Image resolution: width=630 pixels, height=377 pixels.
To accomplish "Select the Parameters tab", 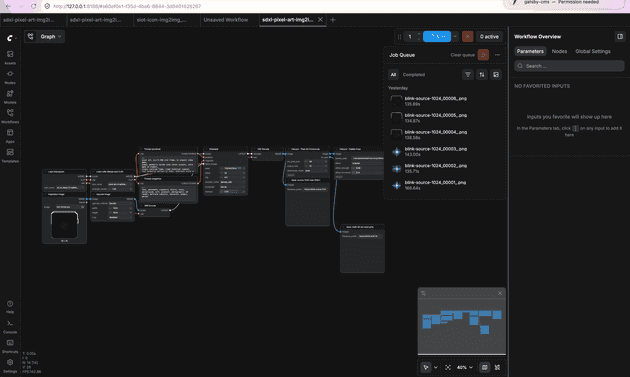I will 530,51.
